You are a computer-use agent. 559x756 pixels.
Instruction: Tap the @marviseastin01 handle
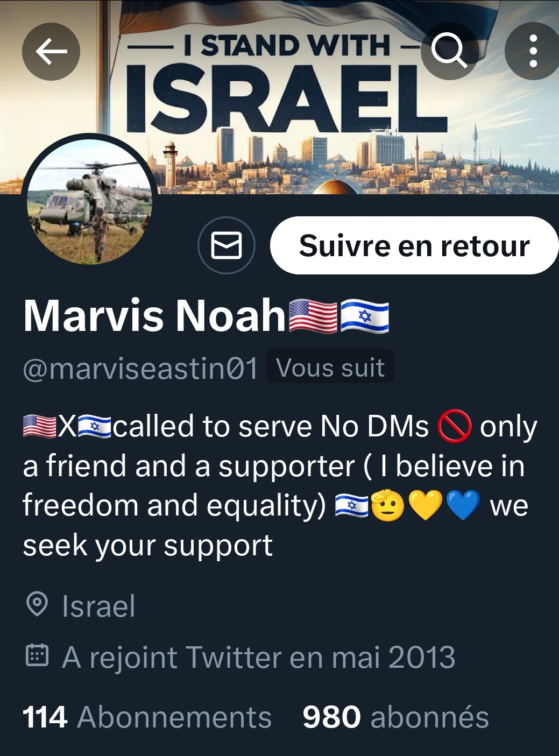click(140, 369)
